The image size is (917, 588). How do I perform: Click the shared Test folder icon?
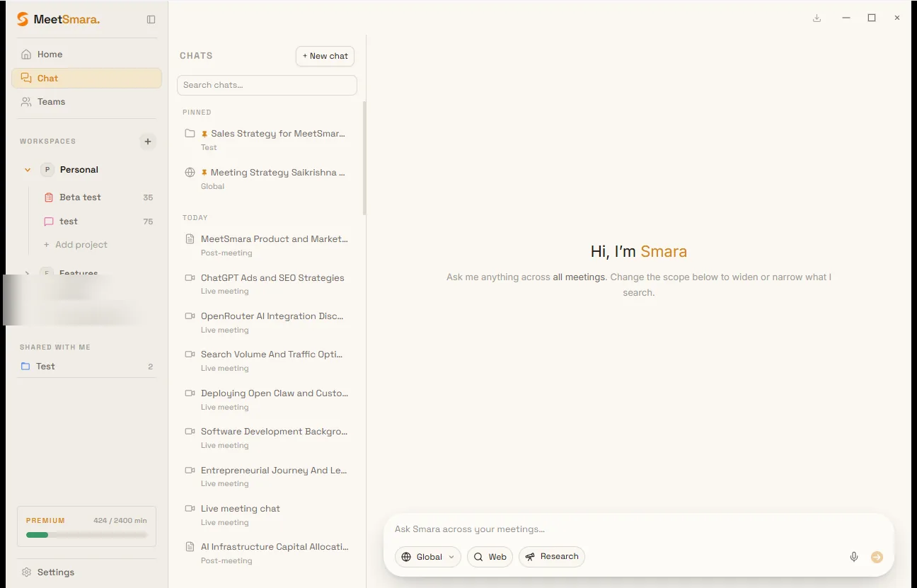(25, 367)
